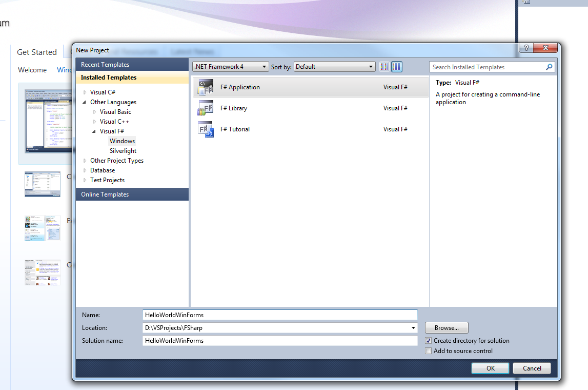Image resolution: width=588 pixels, height=390 pixels.
Task: Click the project Name input field
Action: (279, 315)
